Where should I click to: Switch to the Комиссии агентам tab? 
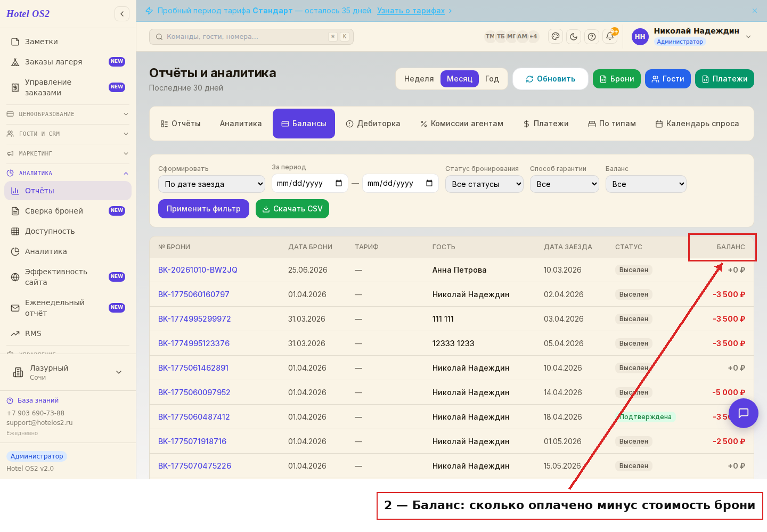click(x=461, y=124)
